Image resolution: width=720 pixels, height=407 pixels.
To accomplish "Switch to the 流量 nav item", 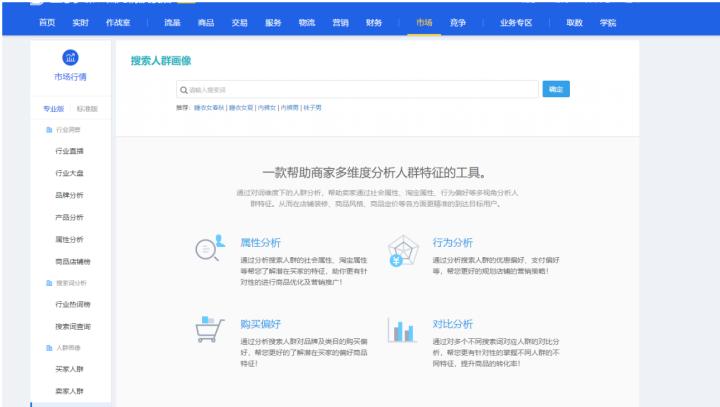I will (x=172, y=23).
